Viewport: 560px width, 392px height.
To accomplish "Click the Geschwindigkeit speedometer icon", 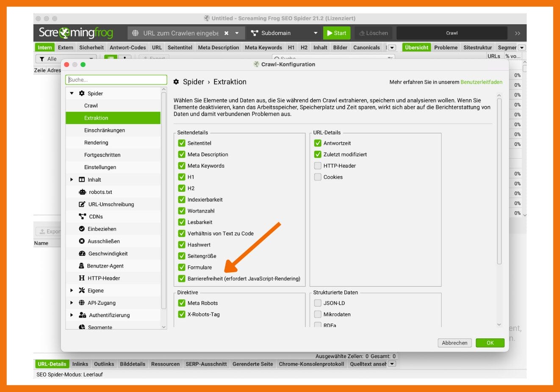I will pos(82,254).
